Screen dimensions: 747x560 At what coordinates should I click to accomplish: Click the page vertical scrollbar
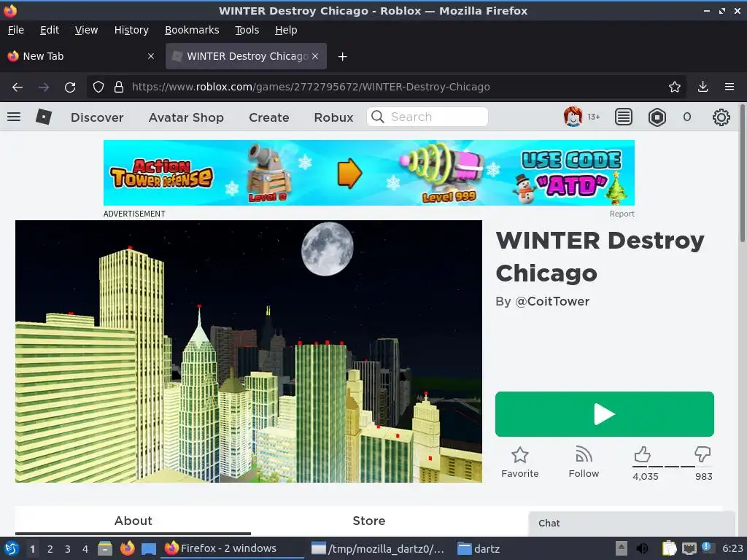[742, 175]
